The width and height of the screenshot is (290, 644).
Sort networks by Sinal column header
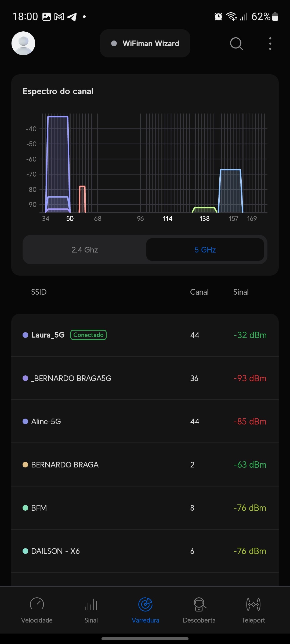tap(241, 292)
